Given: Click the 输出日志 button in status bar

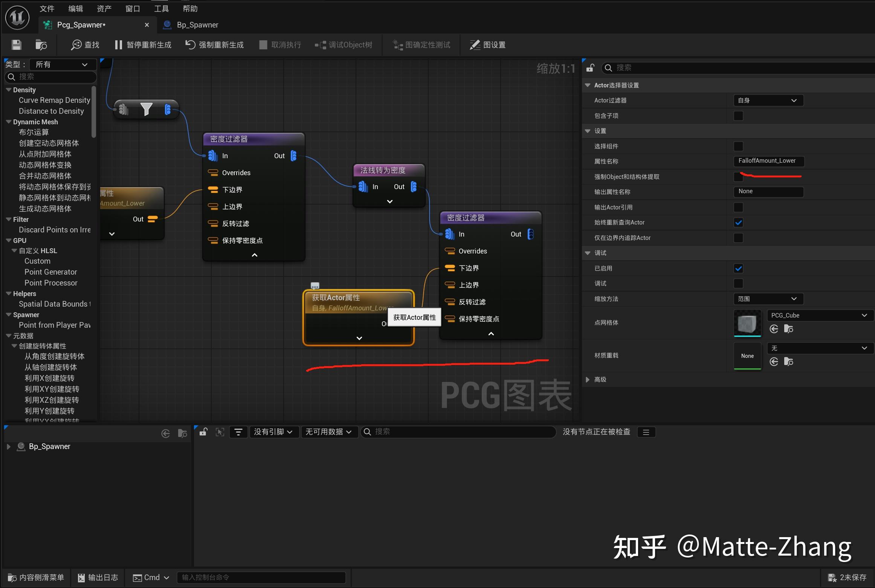Looking at the screenshot, I should point(98,577).
